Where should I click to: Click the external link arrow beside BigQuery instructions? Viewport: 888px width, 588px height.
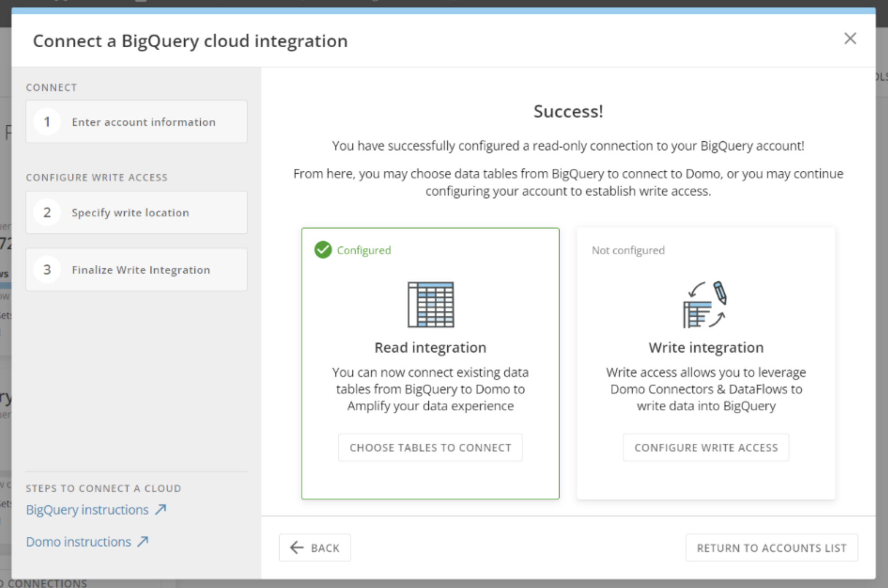click(x=160, y=509)
